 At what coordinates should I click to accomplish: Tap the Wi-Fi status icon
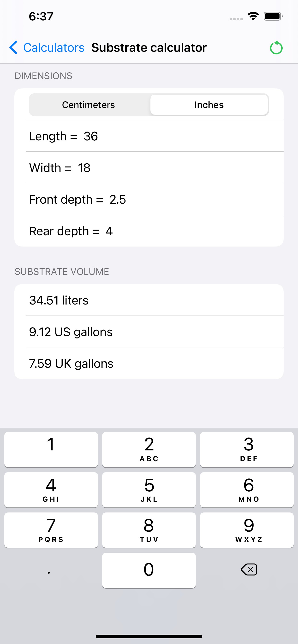pyautogui.click(x=253, y=17)
